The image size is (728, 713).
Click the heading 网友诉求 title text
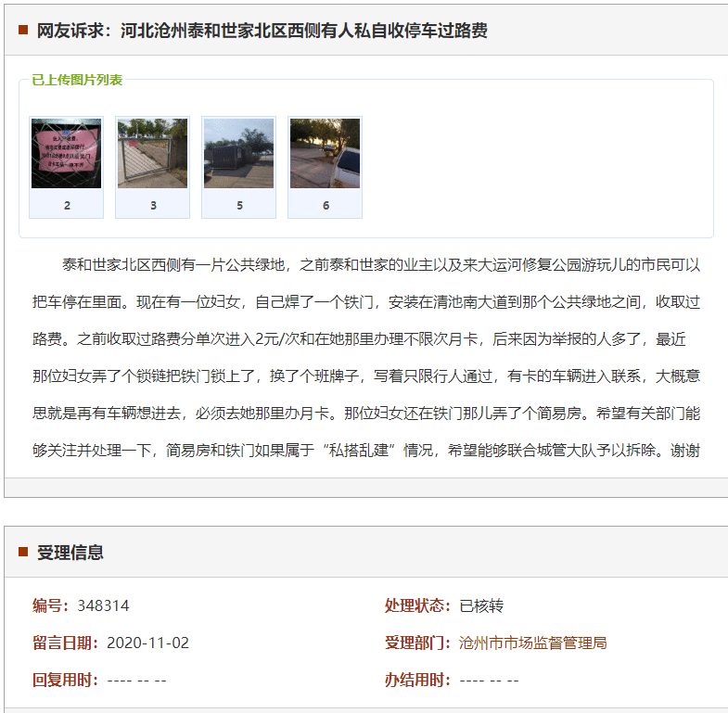click(262, 31)
